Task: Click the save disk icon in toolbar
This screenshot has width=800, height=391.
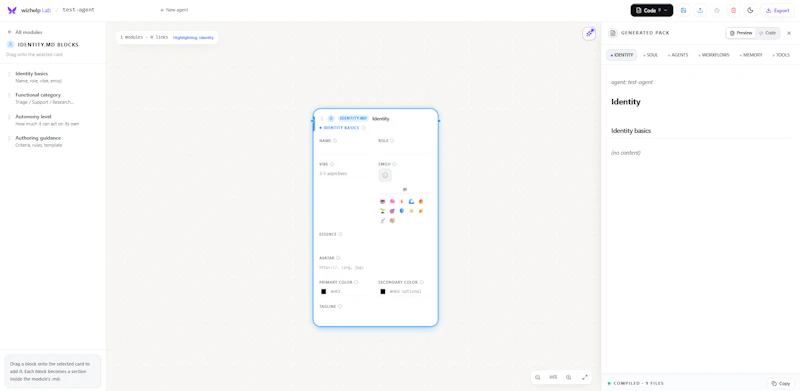Action: point(684,10)
